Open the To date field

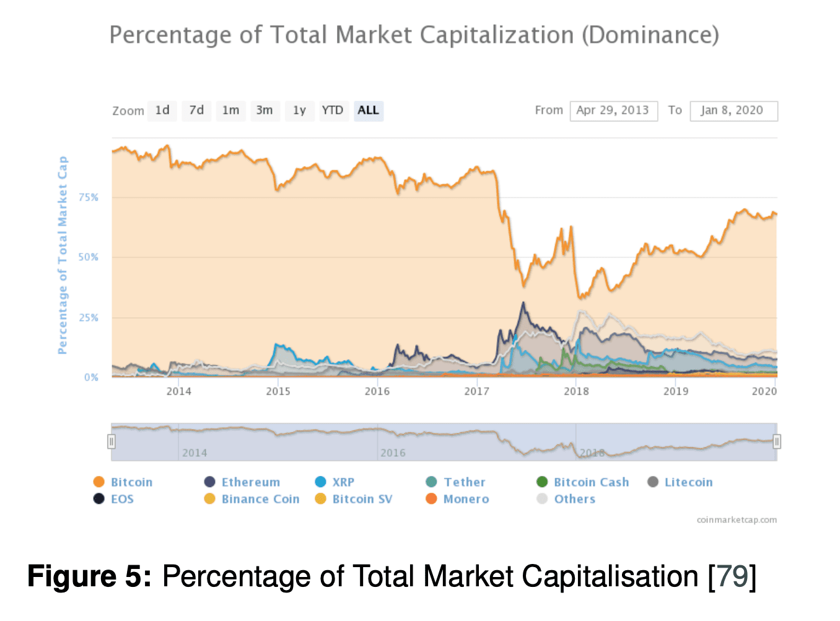click(x=733, y=111)
